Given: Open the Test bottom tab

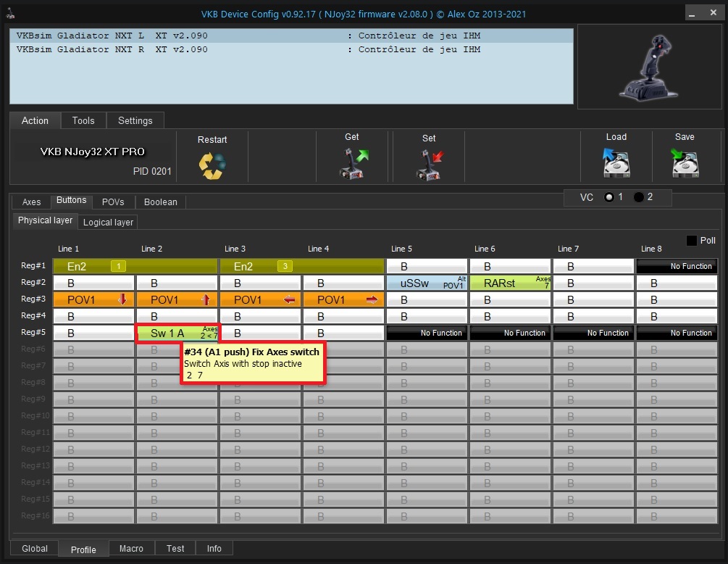Looking at the screenshot, I should [175, 548].
